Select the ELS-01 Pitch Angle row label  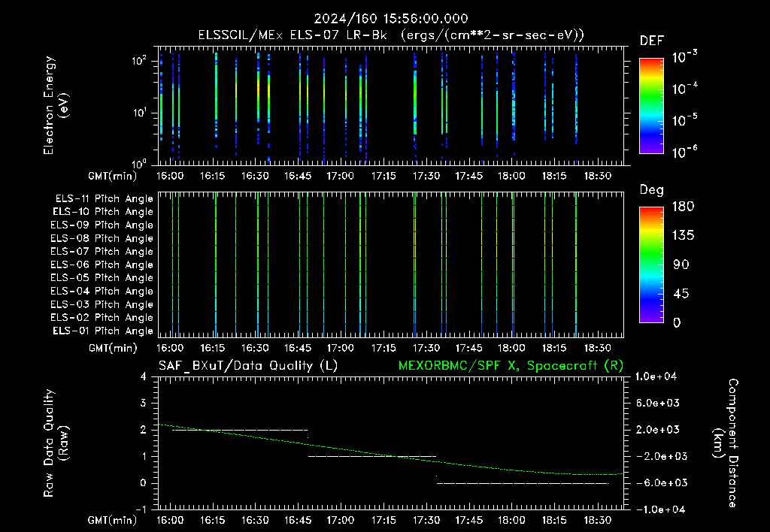pyautogui.click(x=103, y=331)
